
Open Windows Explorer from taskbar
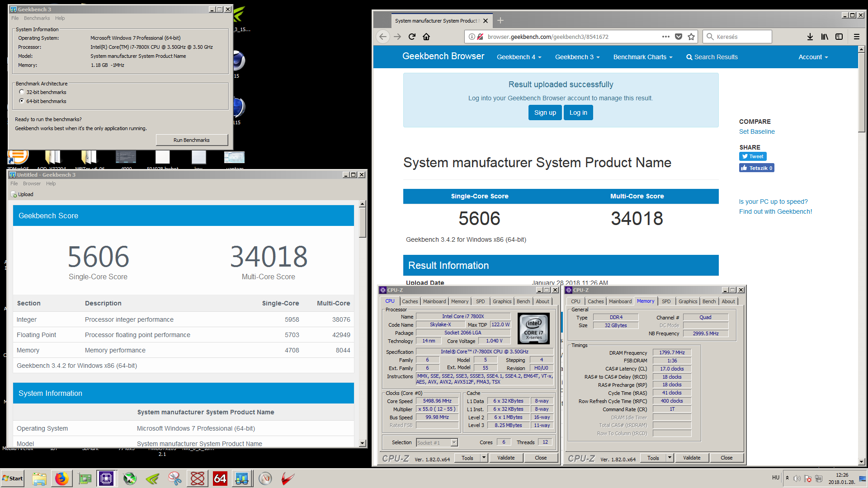[39, 479]
